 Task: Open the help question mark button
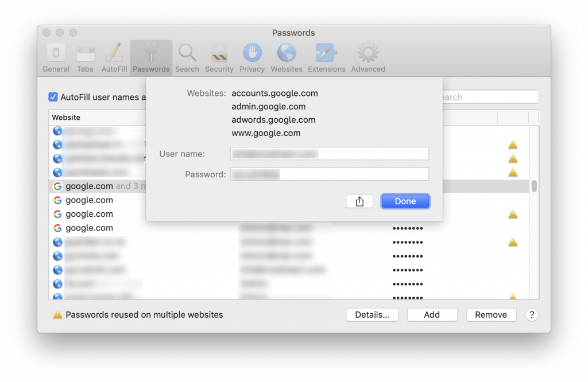click(x=531, y=314)
